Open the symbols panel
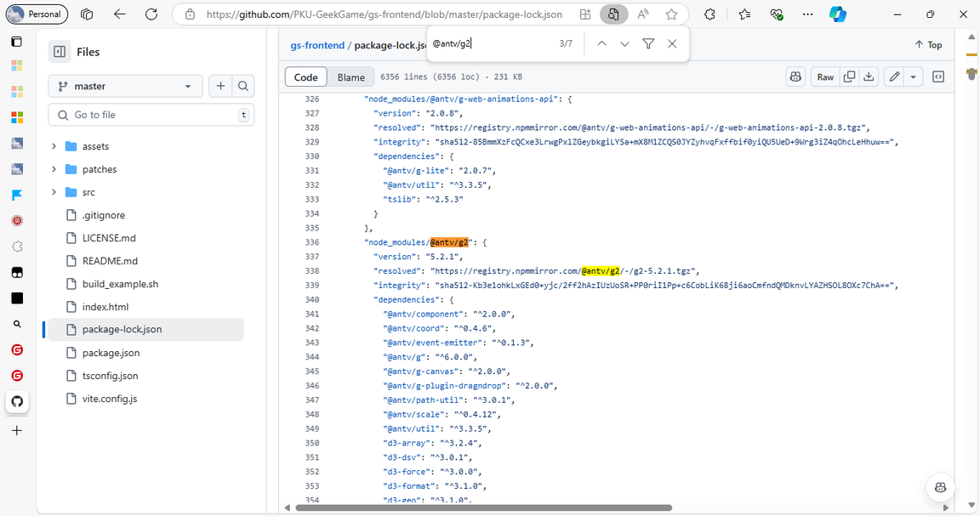The image size is (980, 516). pyautogui.click(x=938, y=77)
